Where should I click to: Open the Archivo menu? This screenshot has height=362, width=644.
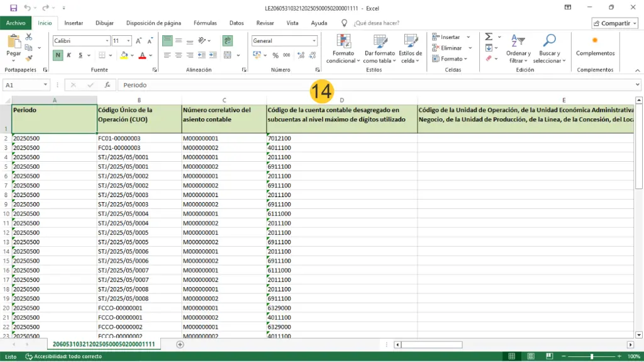click(x=16, y=23)
